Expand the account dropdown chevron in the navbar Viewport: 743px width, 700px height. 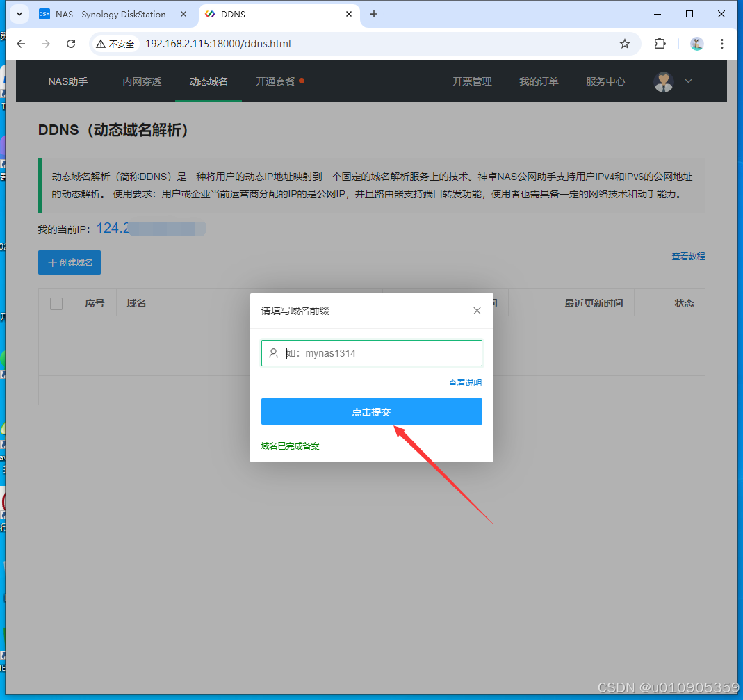click(688, 81)
